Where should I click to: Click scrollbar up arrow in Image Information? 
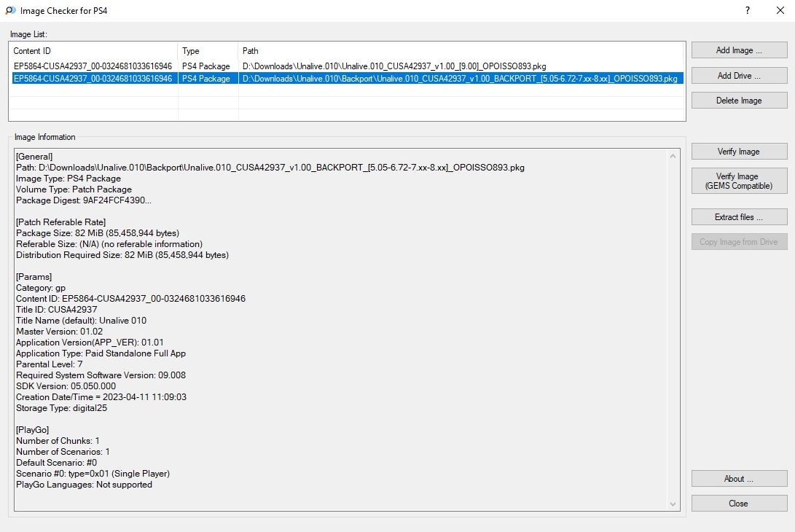[673, 155]
